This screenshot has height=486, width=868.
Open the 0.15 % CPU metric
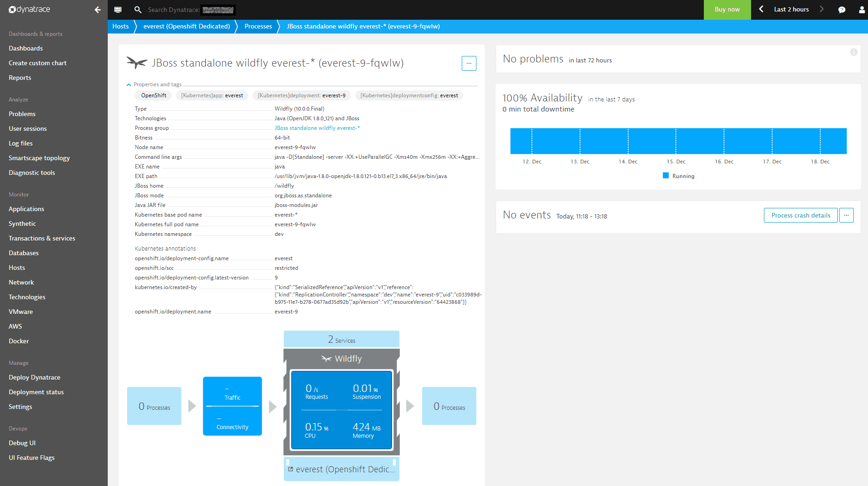316,430
